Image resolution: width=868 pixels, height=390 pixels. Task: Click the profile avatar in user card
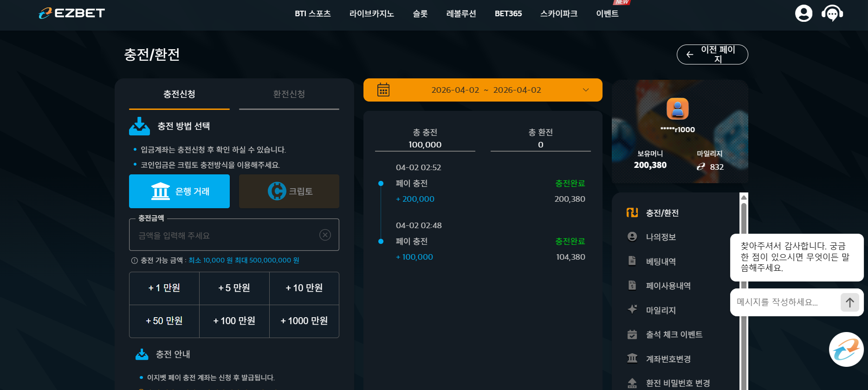pos(678,109)
